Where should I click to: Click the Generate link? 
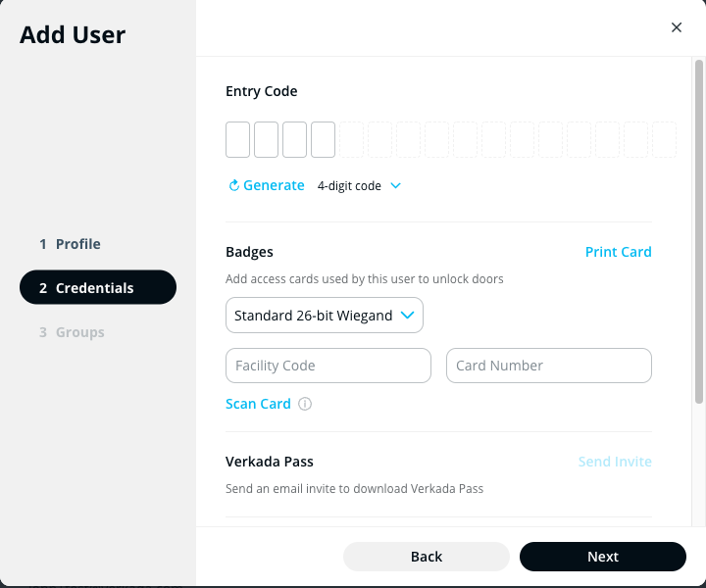pos(274,185)
